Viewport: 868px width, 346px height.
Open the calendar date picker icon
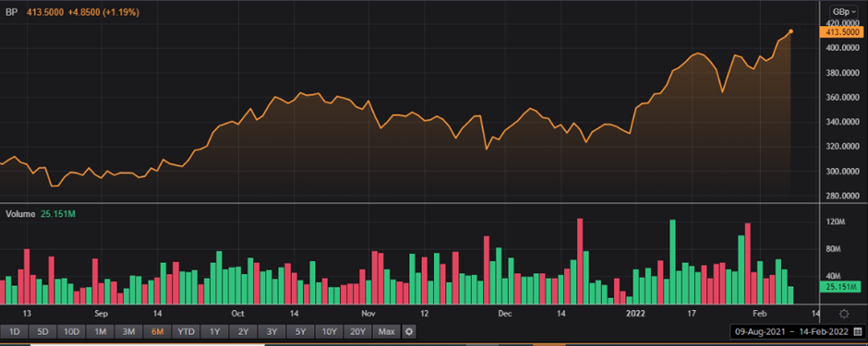pyautogui.click(x=858, y=331)
